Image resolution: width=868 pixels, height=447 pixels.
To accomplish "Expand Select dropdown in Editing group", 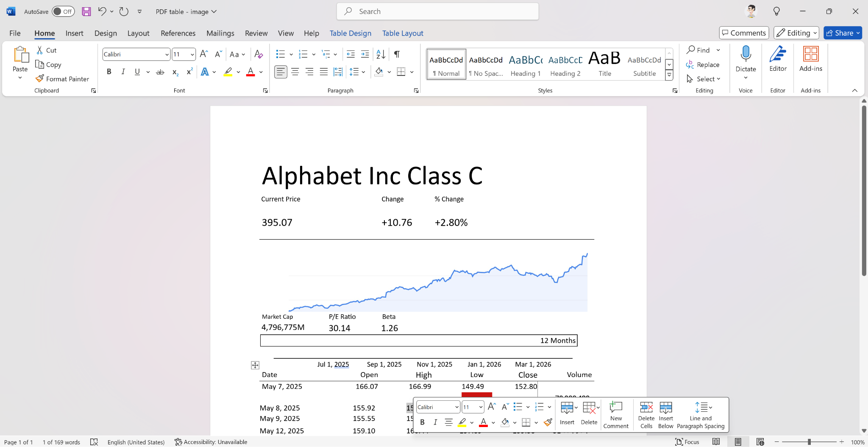I will click(704, 79).
